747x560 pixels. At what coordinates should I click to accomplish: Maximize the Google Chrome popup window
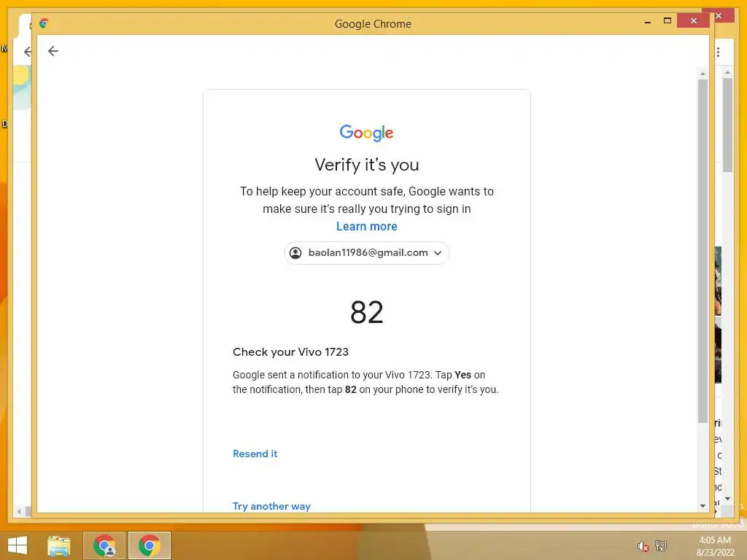(667, 21)
